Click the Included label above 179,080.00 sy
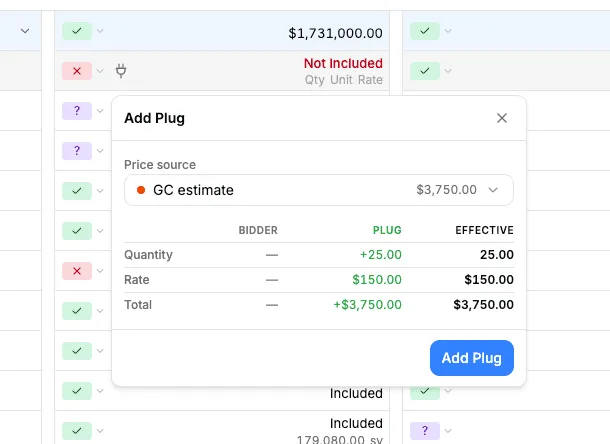The width and height of the screenshot is (610, 444). click(x=356, y=423)
